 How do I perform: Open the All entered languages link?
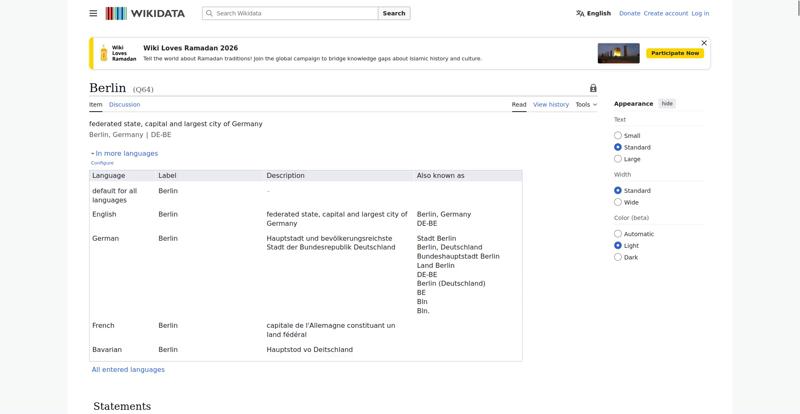tap(128, 369)
